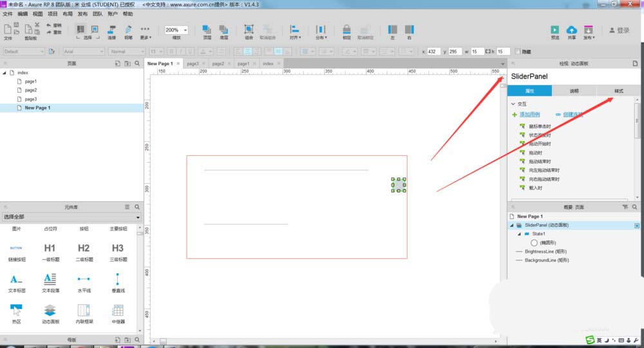Switch to the Style (样式) inspector tab
Viewport: 644px width, 348px height.
click(x=618, y=91)
